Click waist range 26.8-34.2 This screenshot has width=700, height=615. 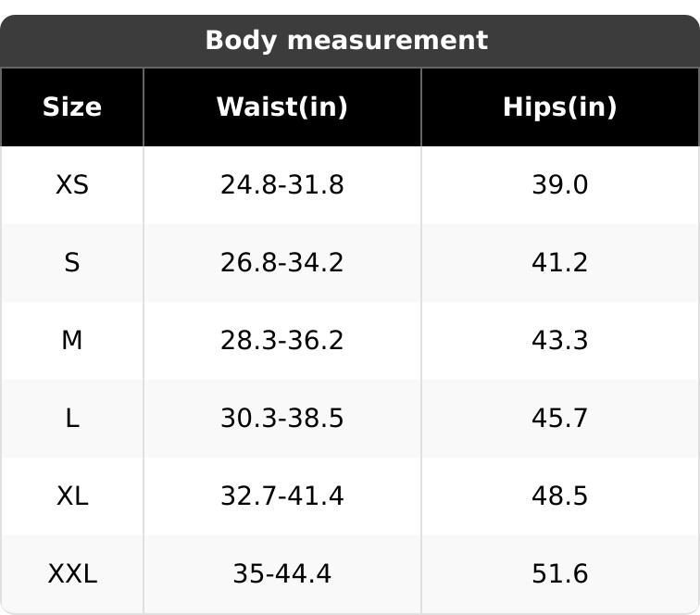coord(281,263)
